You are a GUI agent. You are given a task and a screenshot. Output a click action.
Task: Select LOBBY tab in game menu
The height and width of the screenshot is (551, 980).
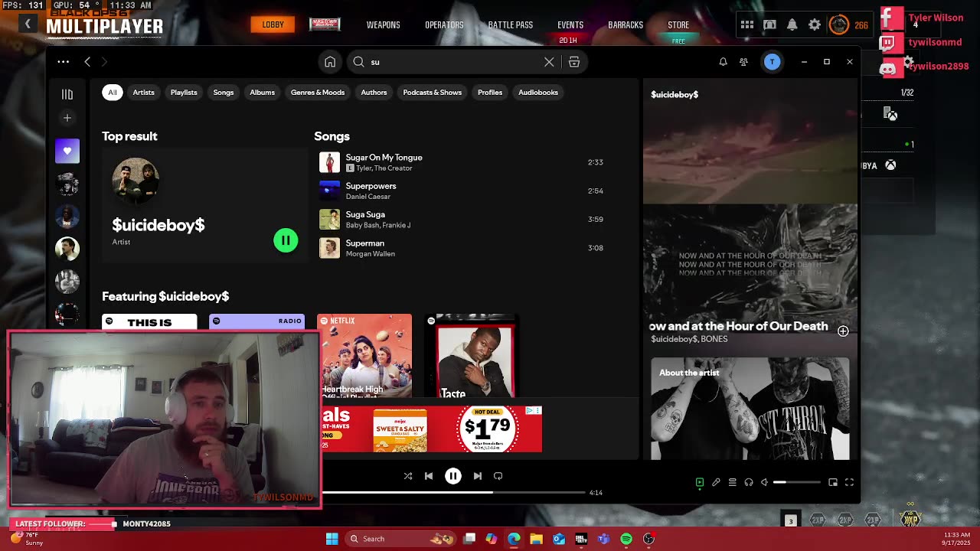coord(273,24)
